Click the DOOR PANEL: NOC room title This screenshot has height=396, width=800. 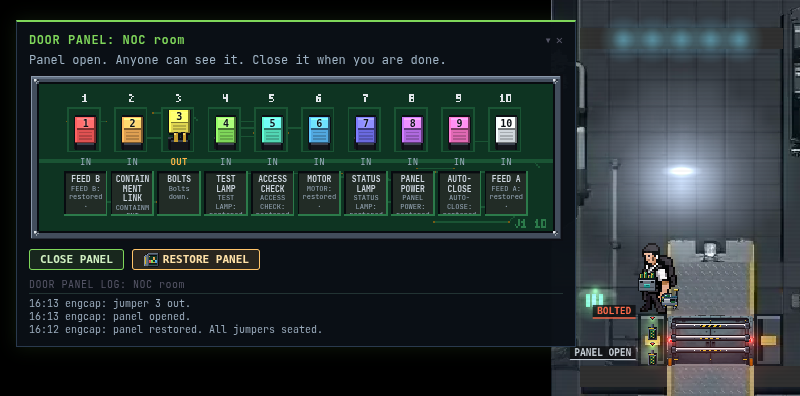107,40
